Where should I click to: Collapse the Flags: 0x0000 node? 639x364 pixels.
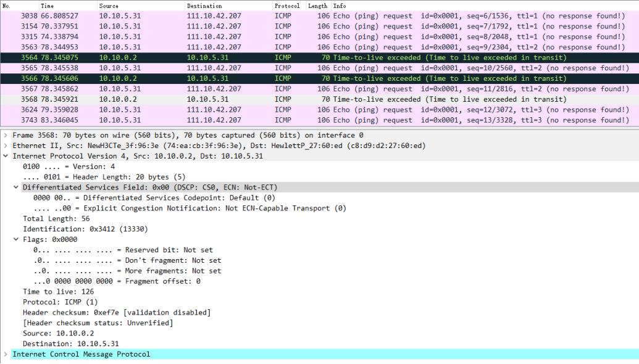click(x=16, y=239)
